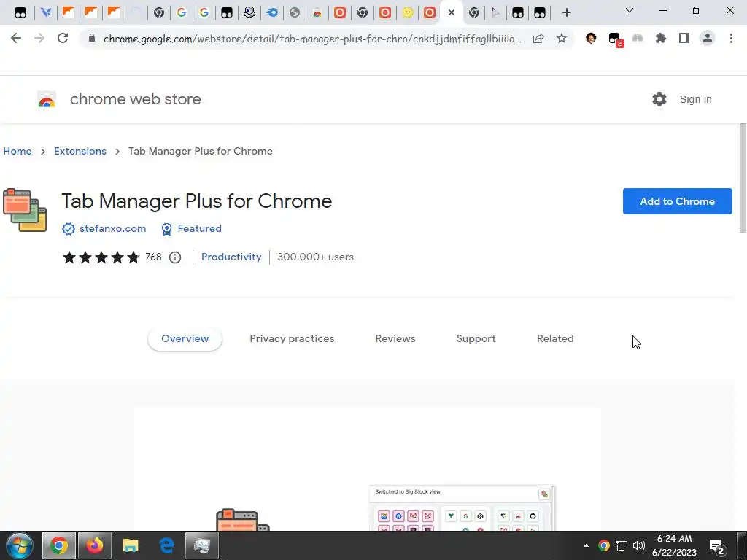The image size is (747, 560).
Task: Open the Extensions puzzle piece menu
Action: tap(660, 39)
